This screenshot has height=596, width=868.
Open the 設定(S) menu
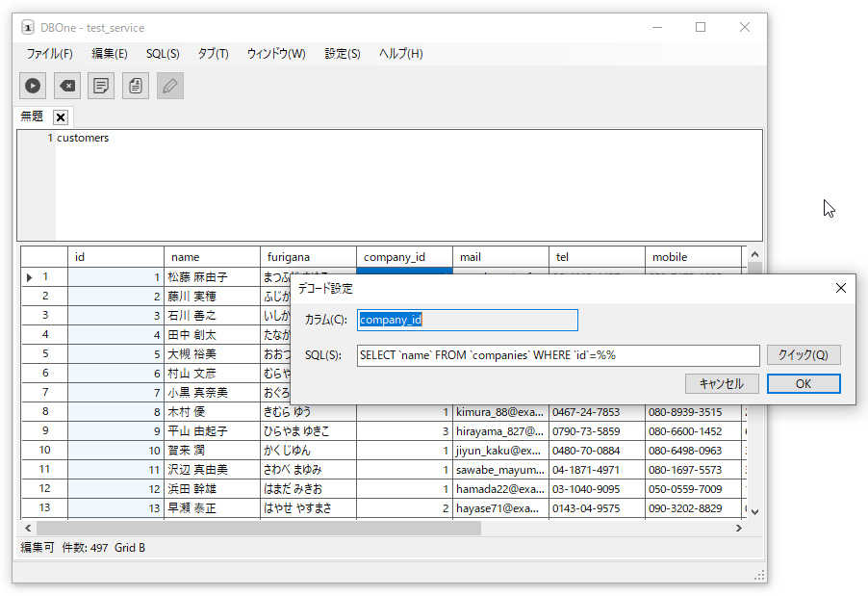pos(343,54)
